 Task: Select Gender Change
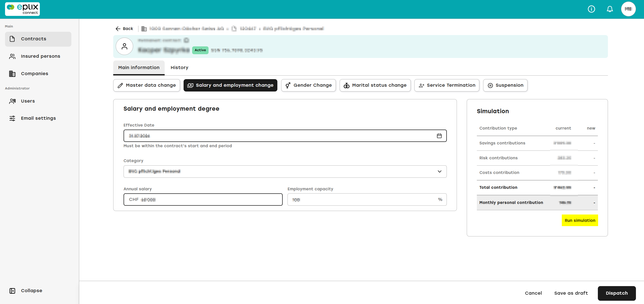coord(308,85)
